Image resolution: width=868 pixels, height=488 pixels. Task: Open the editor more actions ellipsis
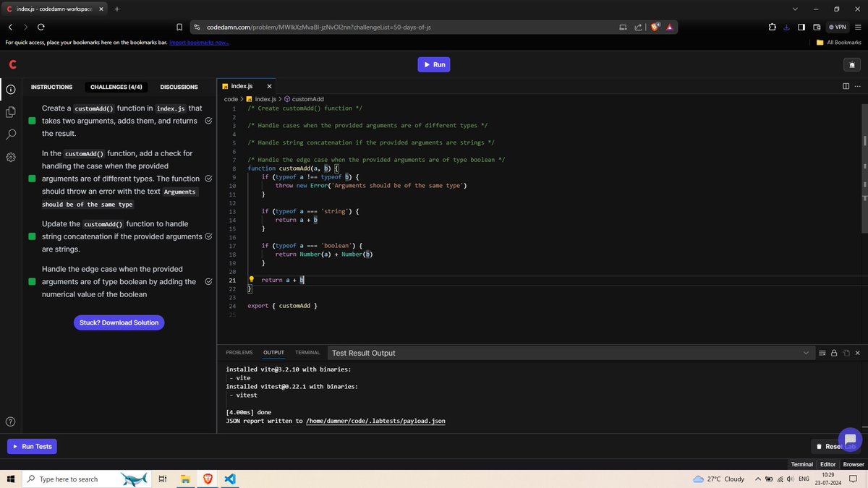pyautogui.click(x=858, y=87)
